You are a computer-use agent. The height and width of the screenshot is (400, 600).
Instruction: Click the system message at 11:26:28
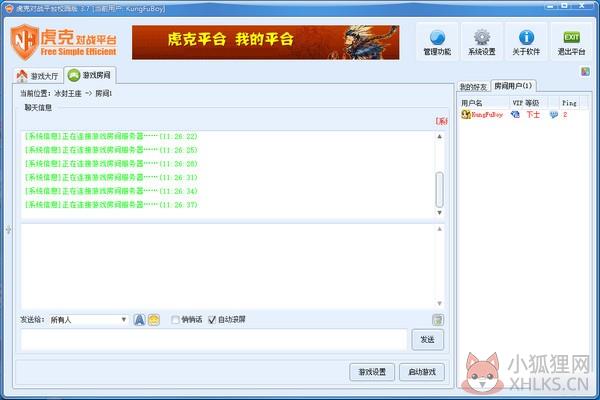(111, 164)
